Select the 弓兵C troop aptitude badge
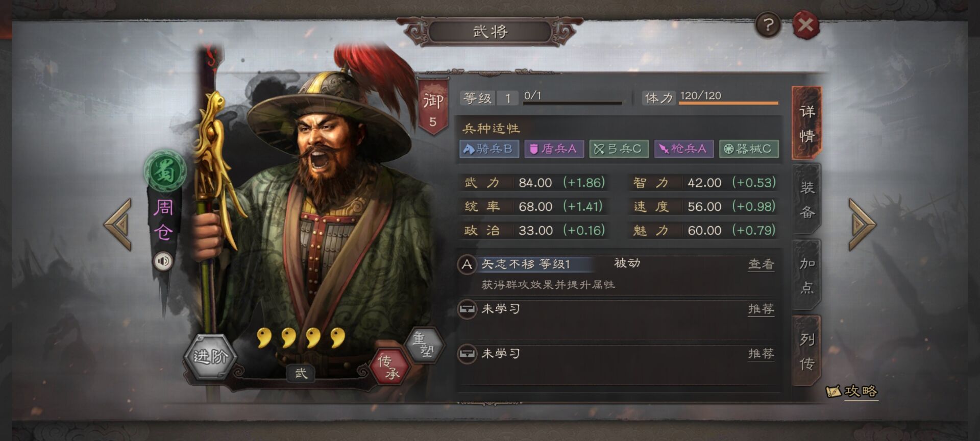 click(x=619, y=149)
